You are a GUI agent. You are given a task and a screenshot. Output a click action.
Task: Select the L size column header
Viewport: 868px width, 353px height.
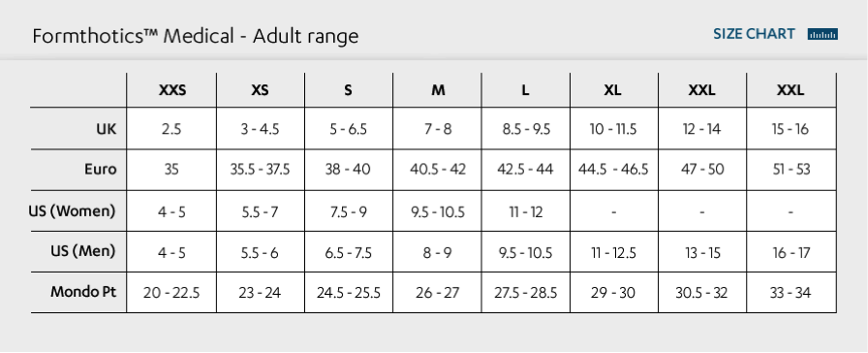pos(525,90)
